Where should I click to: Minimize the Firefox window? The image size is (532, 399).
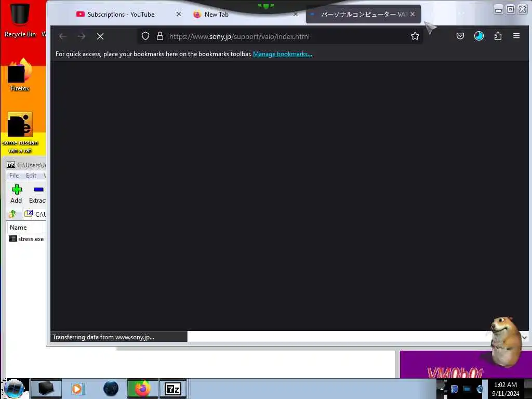(498, 9)
